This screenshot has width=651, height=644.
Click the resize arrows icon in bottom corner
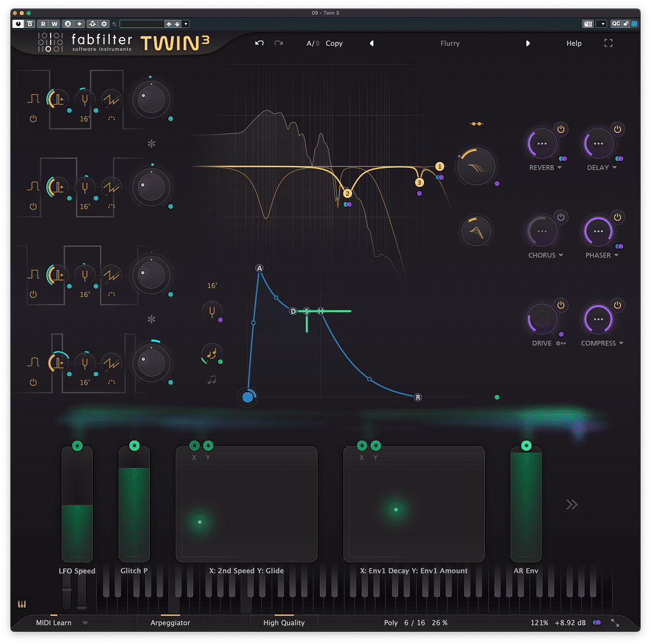pyautogui.click(x=615, y=622)
